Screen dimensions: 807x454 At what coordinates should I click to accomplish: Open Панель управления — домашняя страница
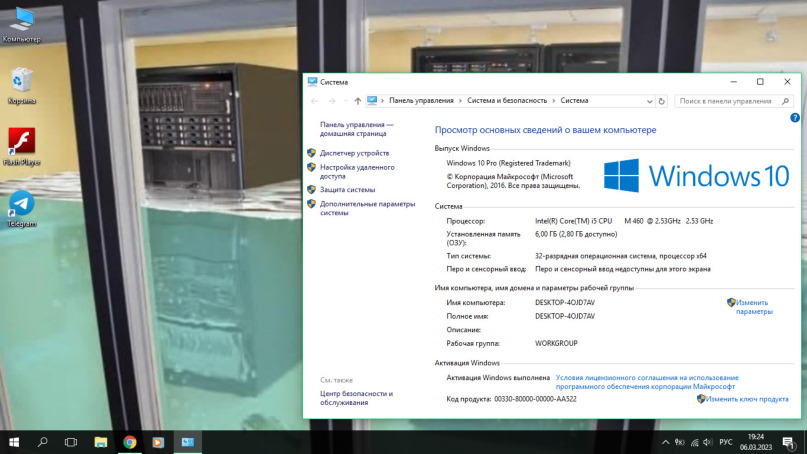(x=356, y=129)
